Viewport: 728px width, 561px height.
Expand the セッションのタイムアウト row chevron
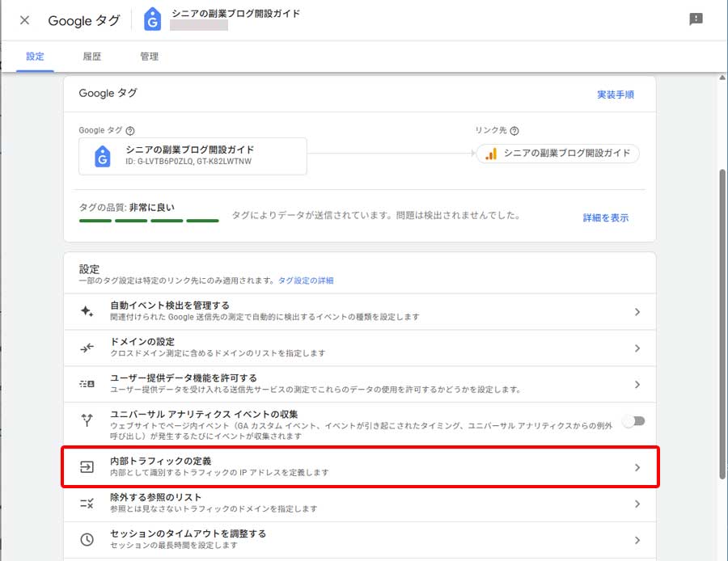(638, 538)
